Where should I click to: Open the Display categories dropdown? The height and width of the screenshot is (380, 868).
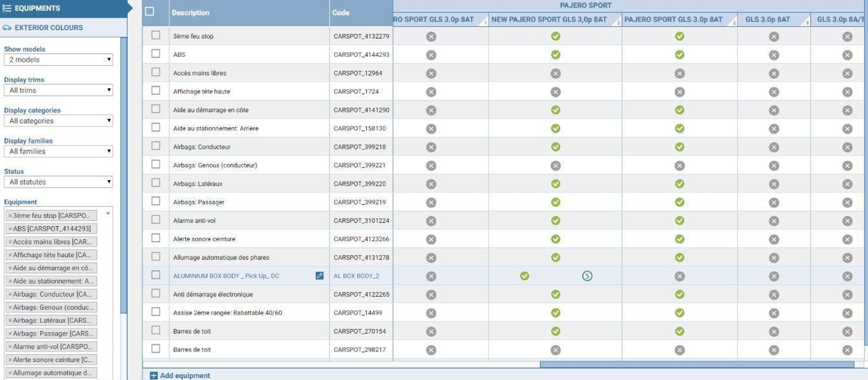pyautogui.click(x=58, y=121)
